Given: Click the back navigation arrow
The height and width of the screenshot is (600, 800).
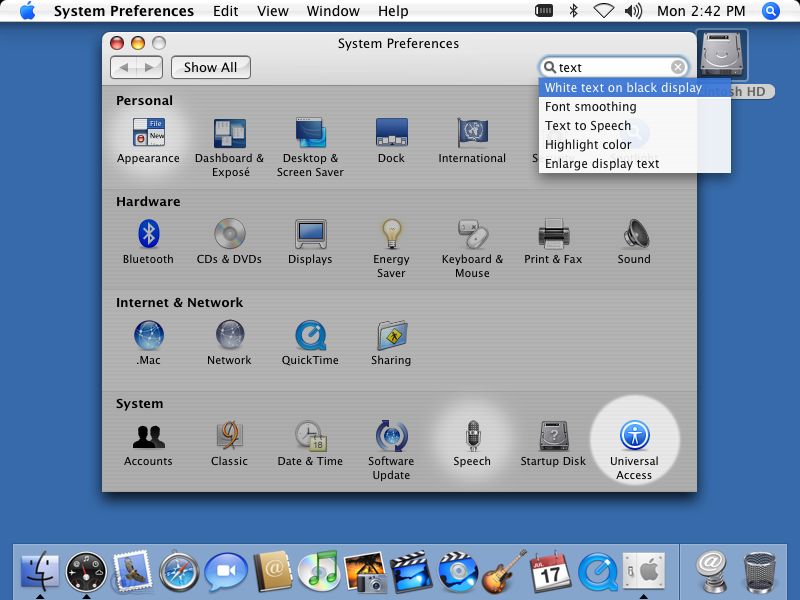Looking at the screenshot, I should click(x=127, y=67).
